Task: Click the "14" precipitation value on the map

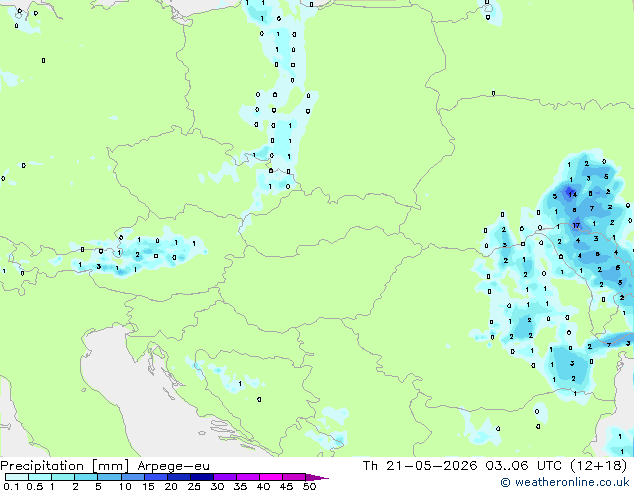Action: pyautogui.click(x=572, y=194)
